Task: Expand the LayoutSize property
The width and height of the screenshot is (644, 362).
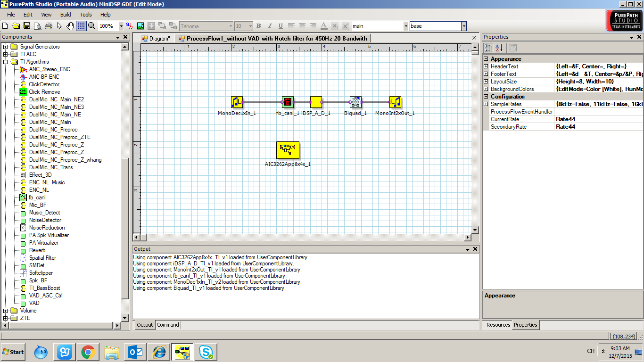Action: tap(486, 82)
